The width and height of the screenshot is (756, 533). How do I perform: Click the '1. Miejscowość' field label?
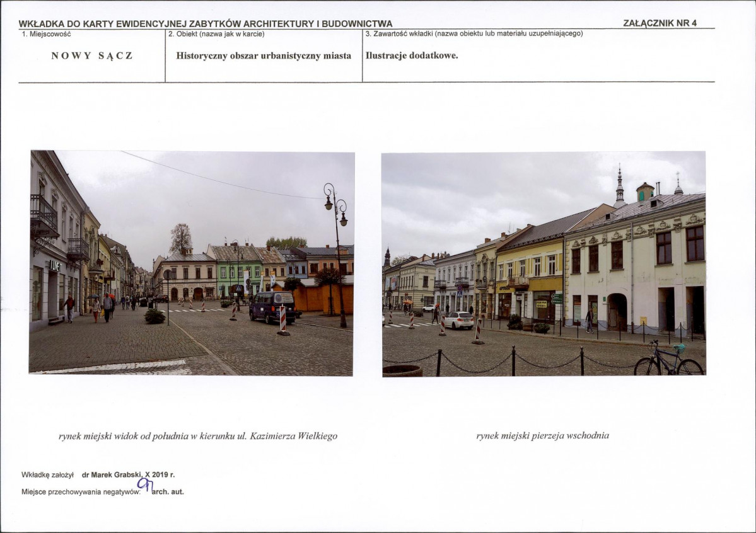[x=46, y=34]
